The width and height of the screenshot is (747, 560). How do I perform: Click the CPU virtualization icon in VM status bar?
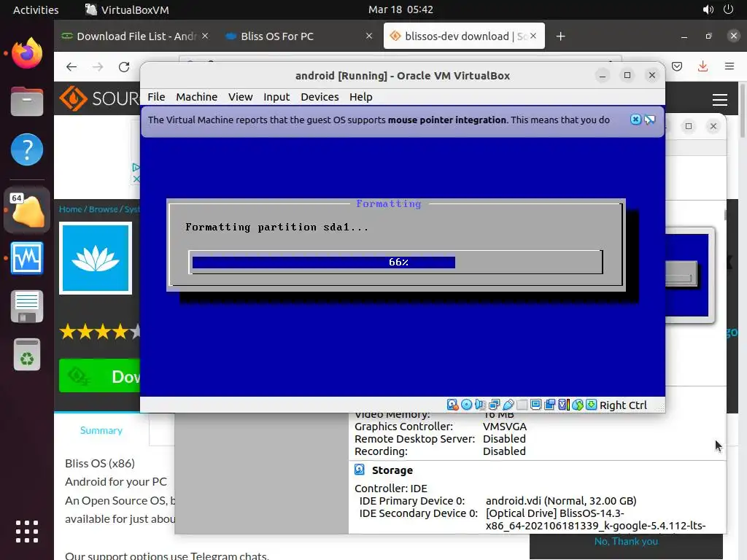click(564, 405)
